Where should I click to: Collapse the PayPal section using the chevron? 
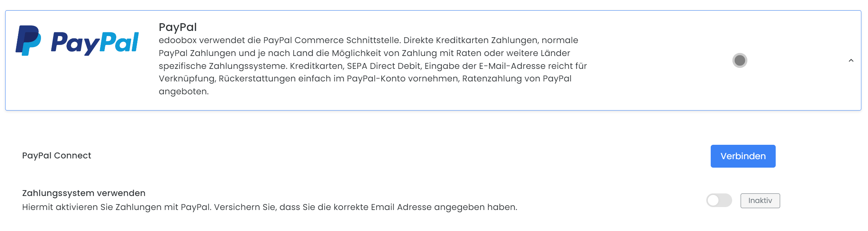[851, 60]
